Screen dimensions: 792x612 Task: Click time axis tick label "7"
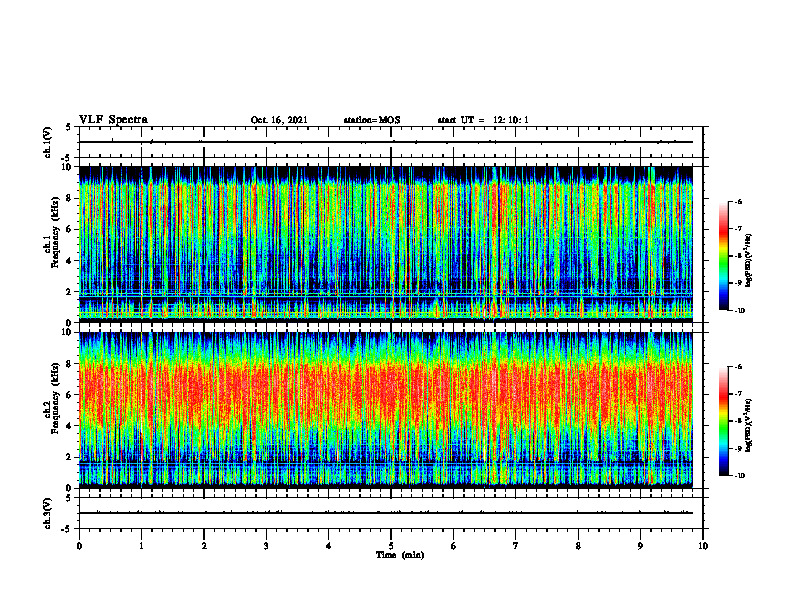coord(516,546)
